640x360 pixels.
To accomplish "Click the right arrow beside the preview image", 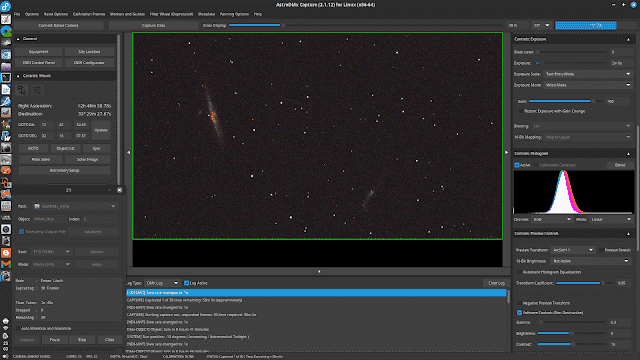I will pyautogui.click(x=507, y=152).
